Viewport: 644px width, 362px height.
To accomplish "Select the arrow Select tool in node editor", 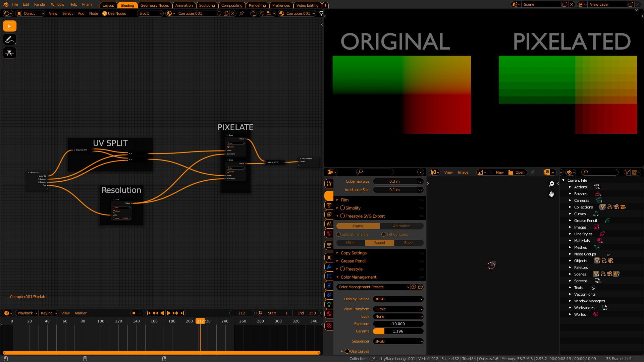I will [10, 26].
